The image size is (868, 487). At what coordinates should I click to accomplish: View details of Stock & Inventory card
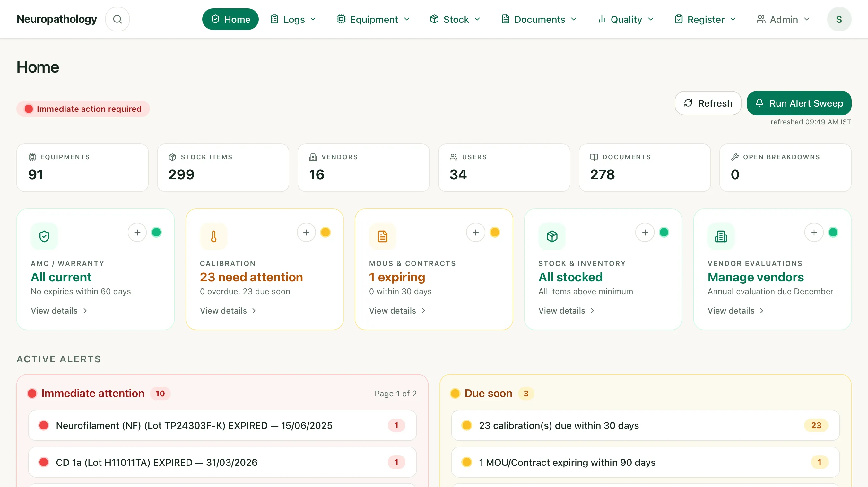(567, 311)
